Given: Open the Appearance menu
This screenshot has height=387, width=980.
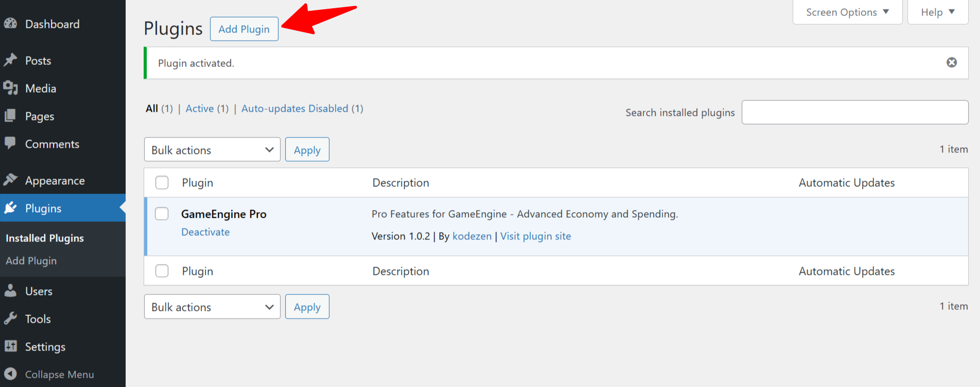Looking at the screenshot, I should pos(55,181).
